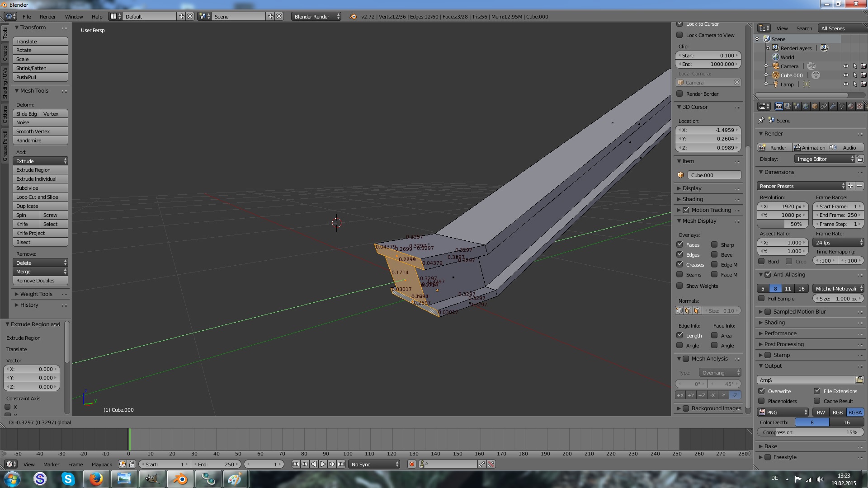Show split normals icon in Normals
Viewport: 868px width, 488px height.
[688, 310]
